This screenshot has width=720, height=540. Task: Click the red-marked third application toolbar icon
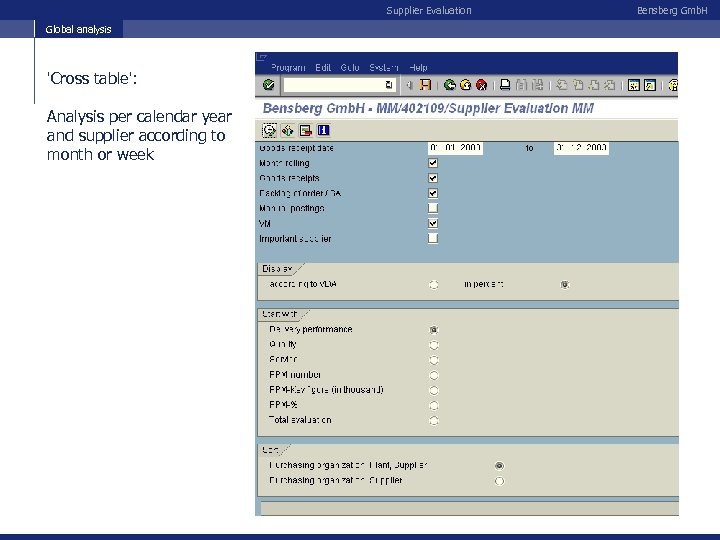305,130
